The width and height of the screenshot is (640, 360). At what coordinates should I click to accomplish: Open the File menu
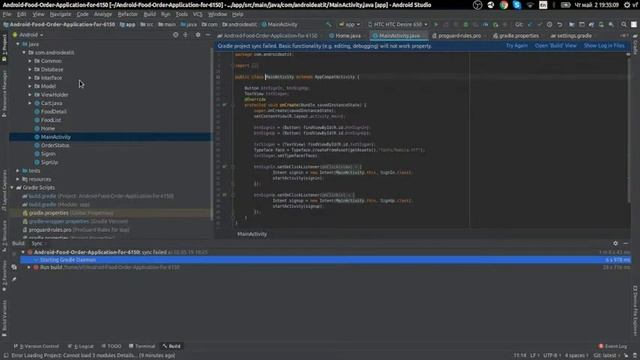point(7,14)
